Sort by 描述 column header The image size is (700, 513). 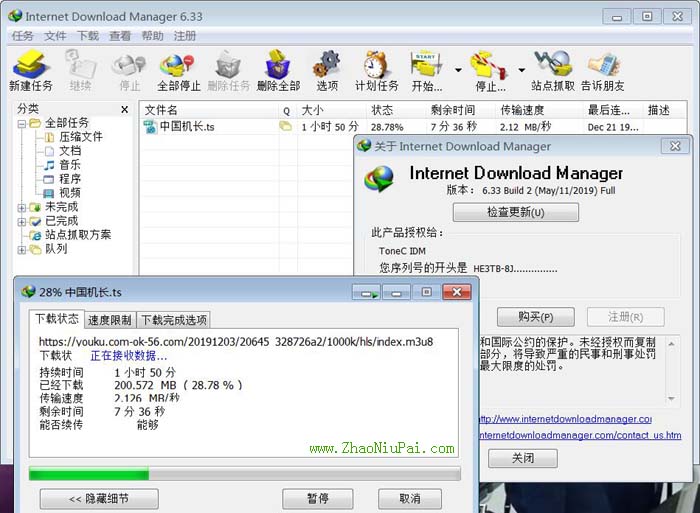[664, 110]
